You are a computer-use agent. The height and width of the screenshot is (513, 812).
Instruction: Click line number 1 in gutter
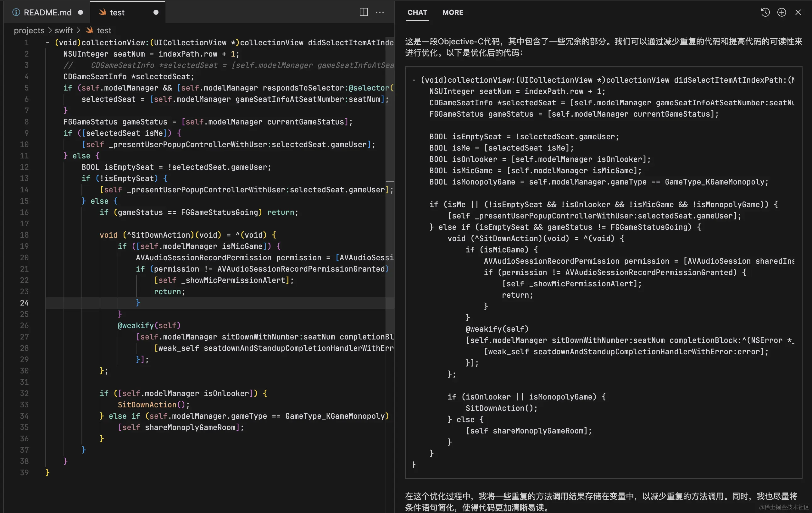26,42
